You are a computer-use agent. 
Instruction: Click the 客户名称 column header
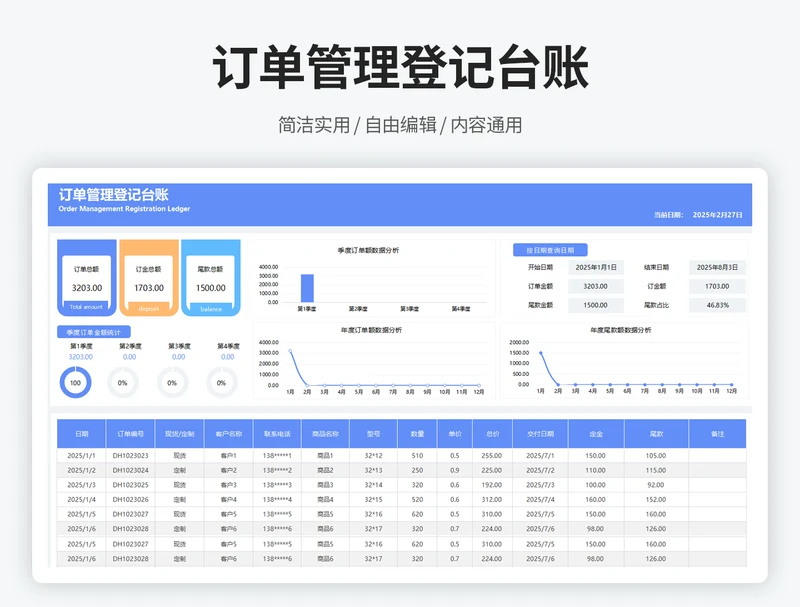[x=229, y=434]
